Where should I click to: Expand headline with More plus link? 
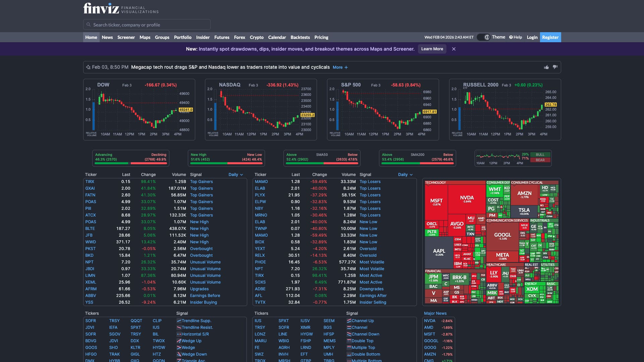coord(340,67)
